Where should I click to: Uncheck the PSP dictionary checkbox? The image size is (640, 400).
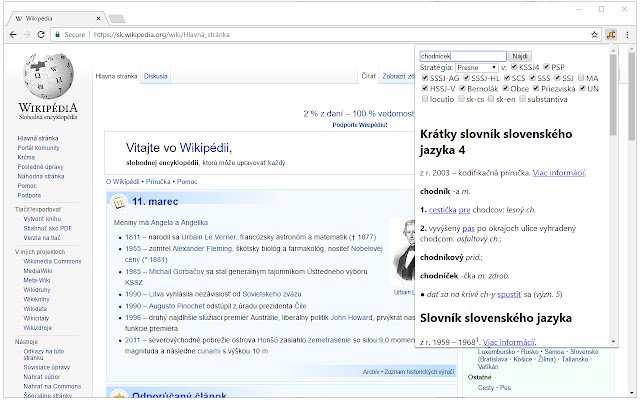[x=546, y=67]
